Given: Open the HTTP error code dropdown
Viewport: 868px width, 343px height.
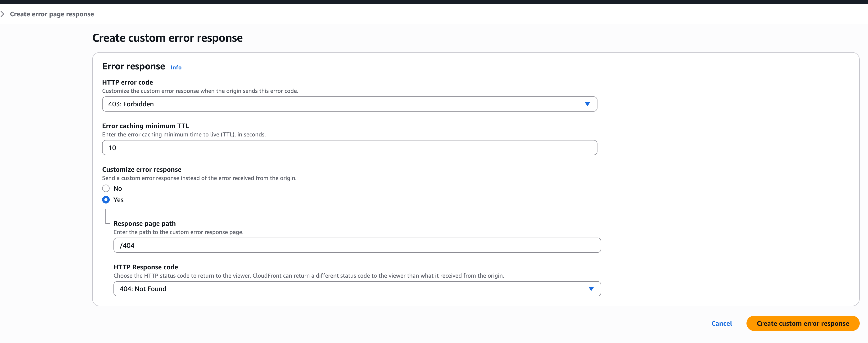Looking at the screenshot, I should coord(349,104).
